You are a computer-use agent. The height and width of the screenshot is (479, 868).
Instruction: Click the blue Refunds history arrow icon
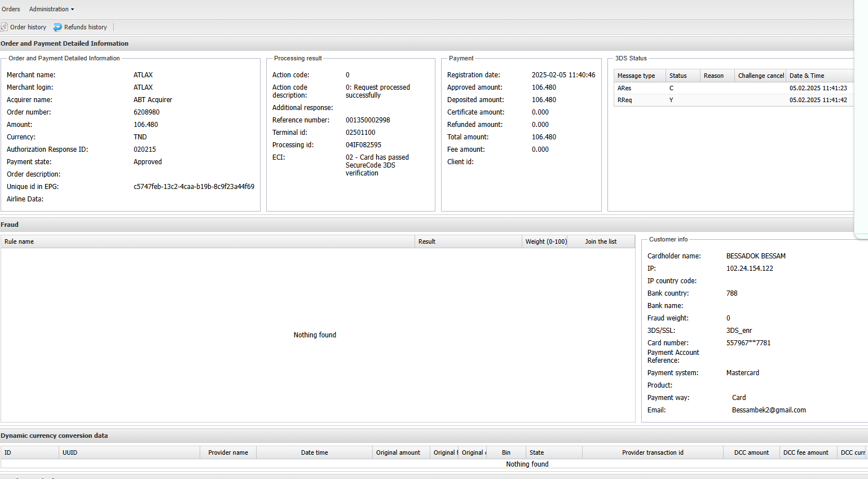click(58, 27)
